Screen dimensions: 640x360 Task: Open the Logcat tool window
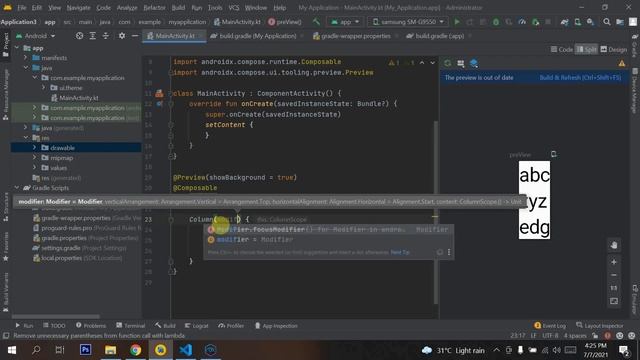click(196, 325)
